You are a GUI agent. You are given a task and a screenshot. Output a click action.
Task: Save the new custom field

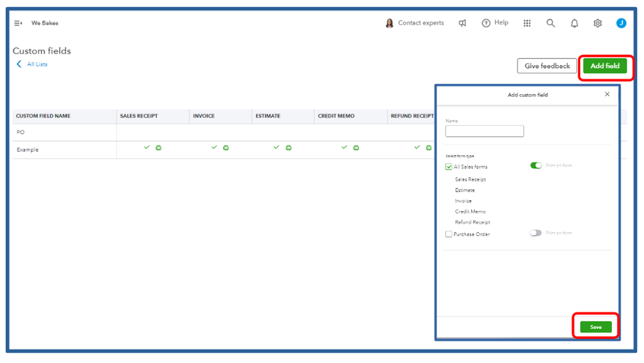coord(596,327)
